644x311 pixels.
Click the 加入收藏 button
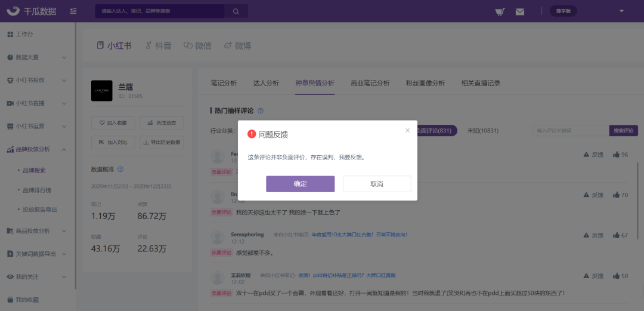point(113,122)
